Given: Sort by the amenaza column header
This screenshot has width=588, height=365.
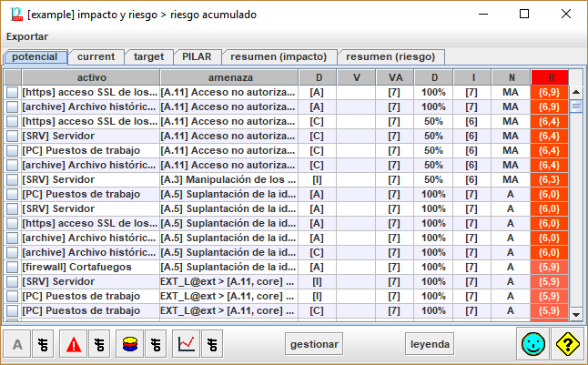Looking at the screenshot, I should point(229,77).
